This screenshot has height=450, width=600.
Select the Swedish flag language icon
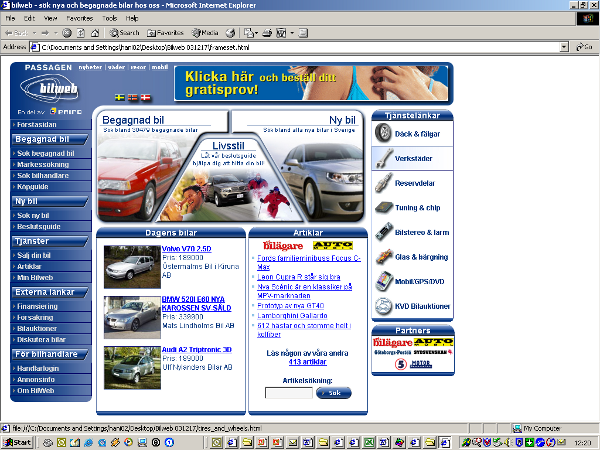click(120, 98)
